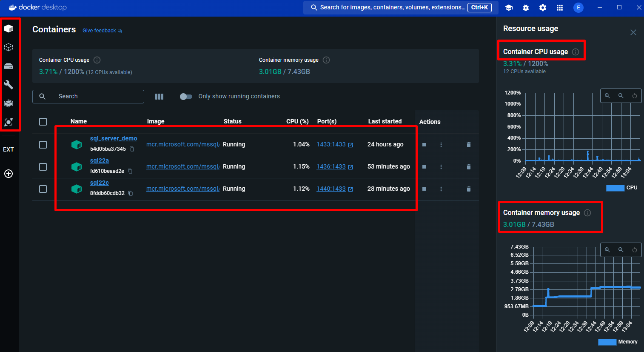This screenshot has width=644, height=352.
Task: Open port 1433:1433 in browser
Action: coord(335,145)
